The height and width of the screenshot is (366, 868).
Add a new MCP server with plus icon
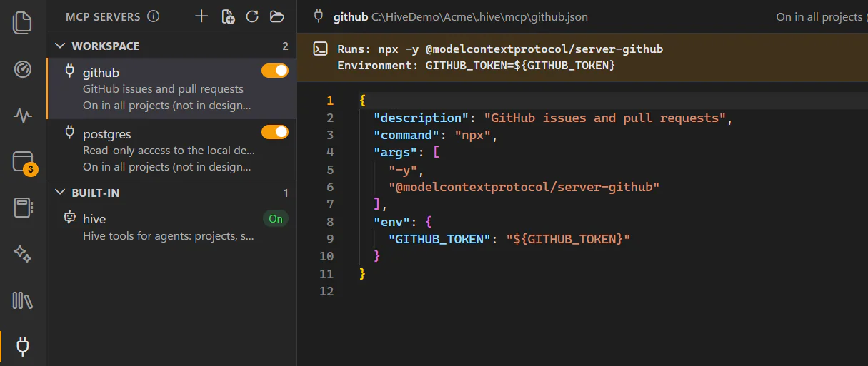[202, 16]
